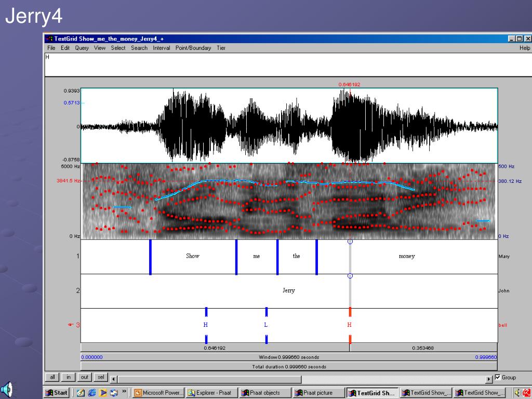
Task: Click the scrollbar right arrow
Action: 489,379
